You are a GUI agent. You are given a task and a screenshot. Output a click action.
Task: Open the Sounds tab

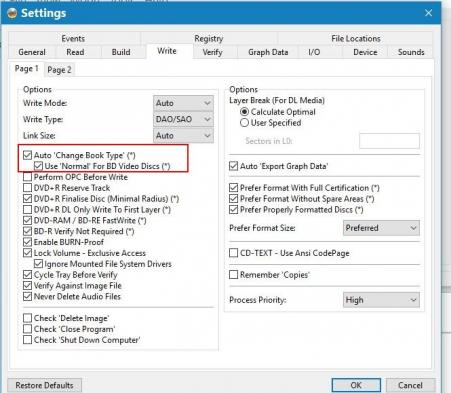click(411, 52)
